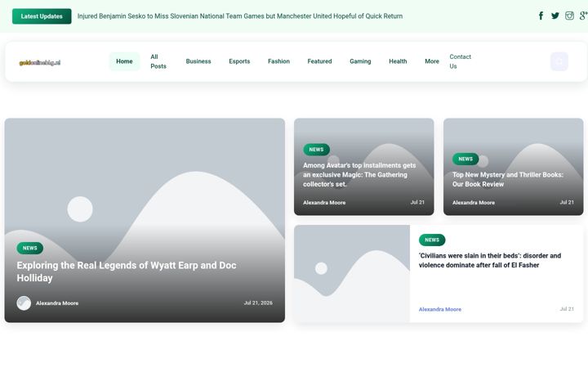Open the Health category
Screen dimensions: 588x368
tap(398, 61)
